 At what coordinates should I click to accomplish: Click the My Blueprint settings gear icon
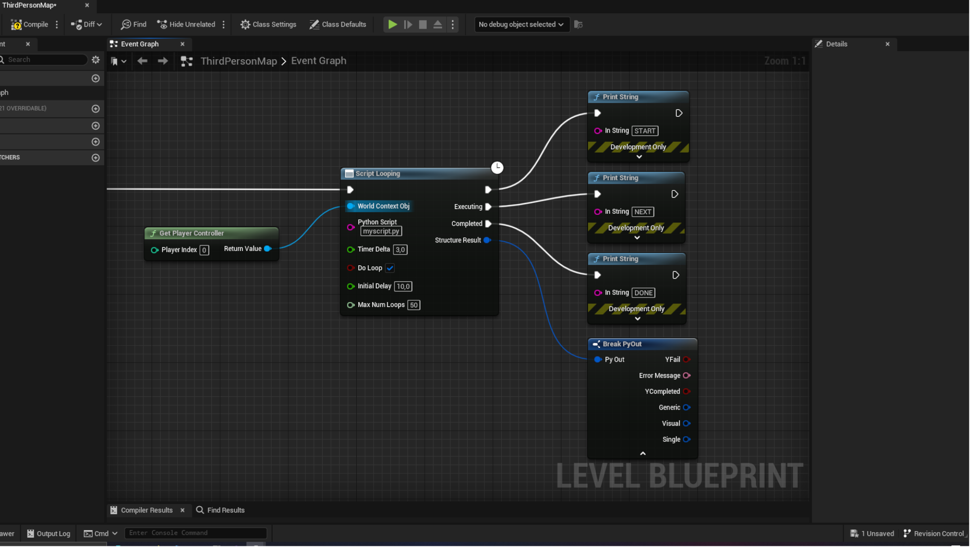click(95, 60)
